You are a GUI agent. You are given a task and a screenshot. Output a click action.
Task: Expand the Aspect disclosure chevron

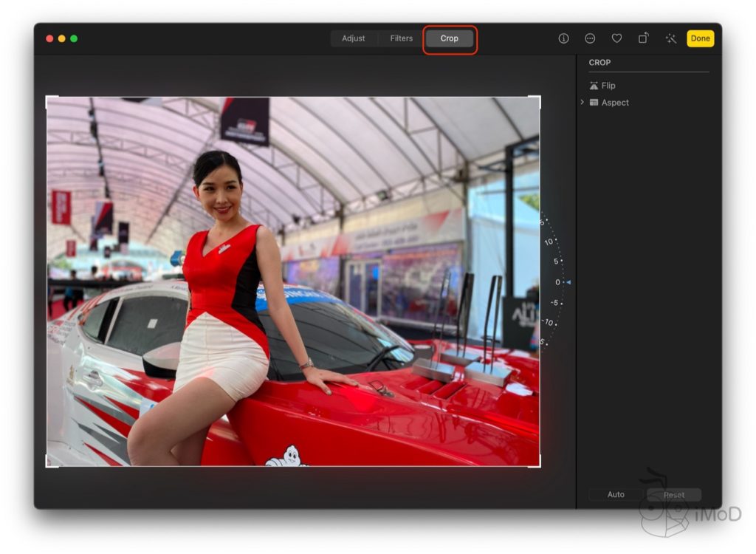point(582,103)
